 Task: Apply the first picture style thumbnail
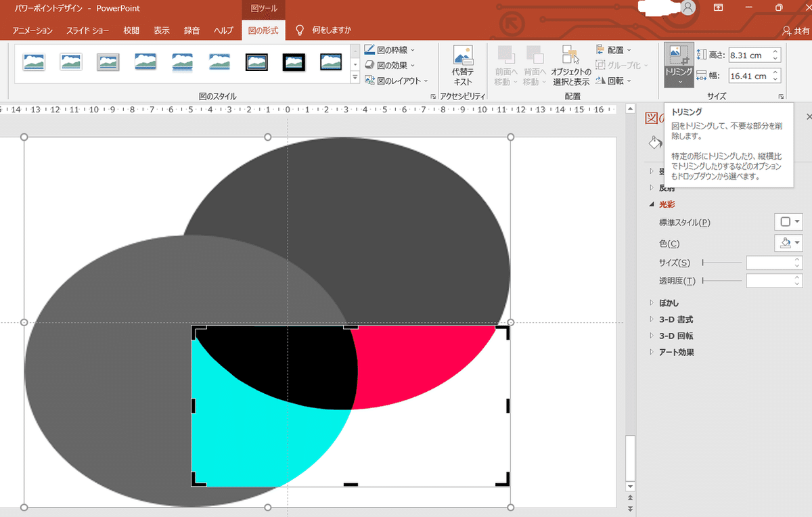click(34, 62)
